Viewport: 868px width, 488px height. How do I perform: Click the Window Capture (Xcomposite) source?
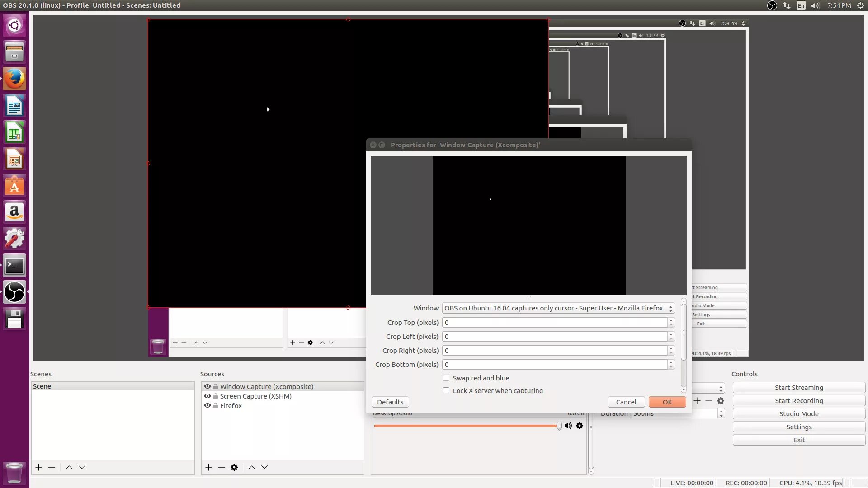[266, 386]
